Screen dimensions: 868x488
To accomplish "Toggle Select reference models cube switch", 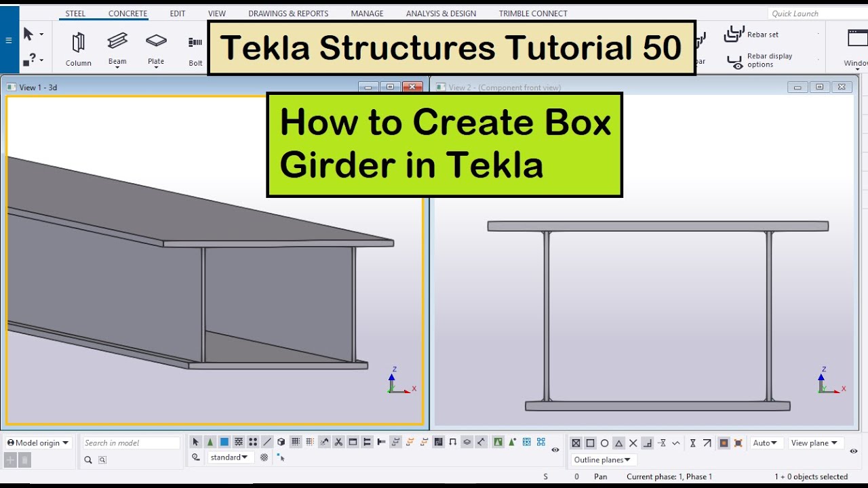I will 281,442.
